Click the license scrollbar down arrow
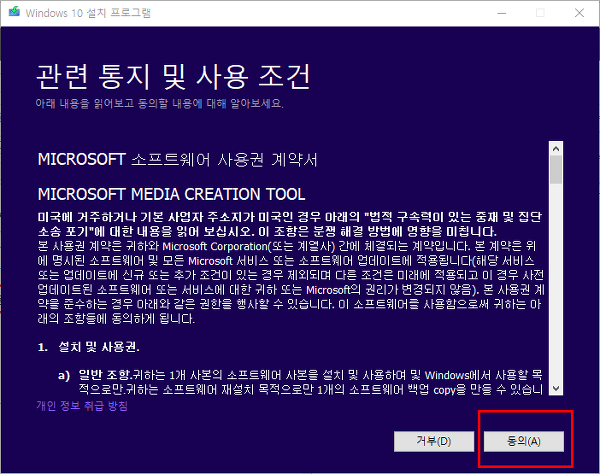 tap(556, 388)
